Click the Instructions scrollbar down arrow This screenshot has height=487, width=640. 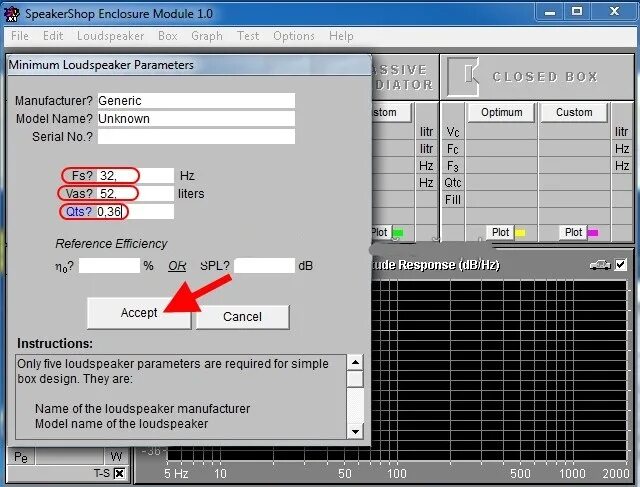[x=356, y=431]
